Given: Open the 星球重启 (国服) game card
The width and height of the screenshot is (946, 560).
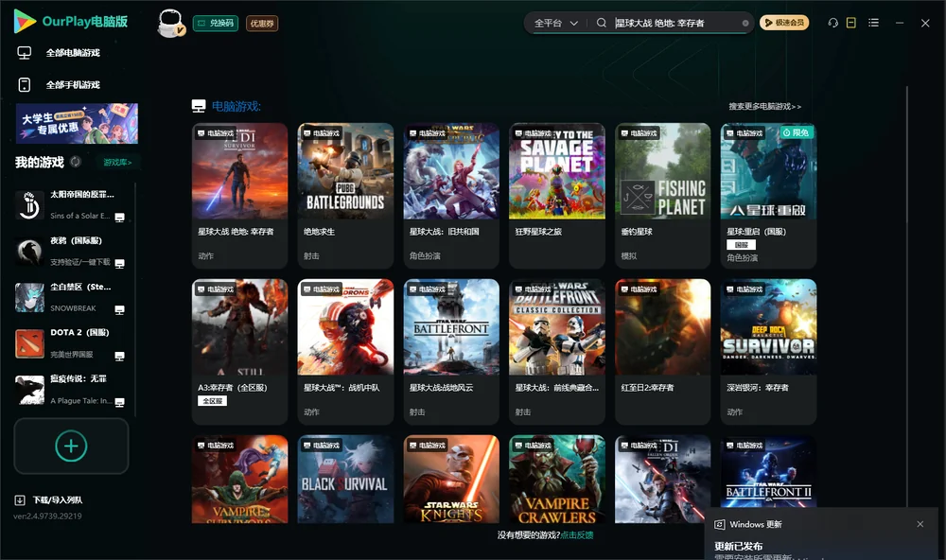Looking at the screenshot, I should tap(768, 196).
